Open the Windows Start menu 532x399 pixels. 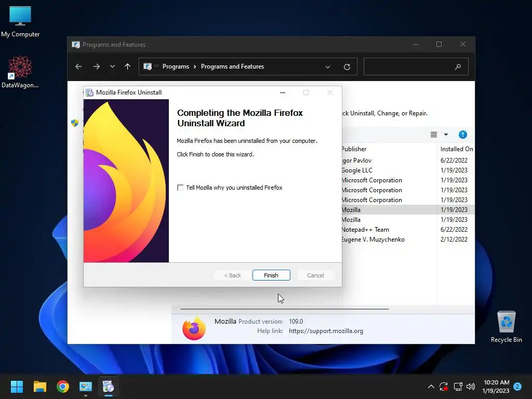pyautogui.click(x=17, y=387)
